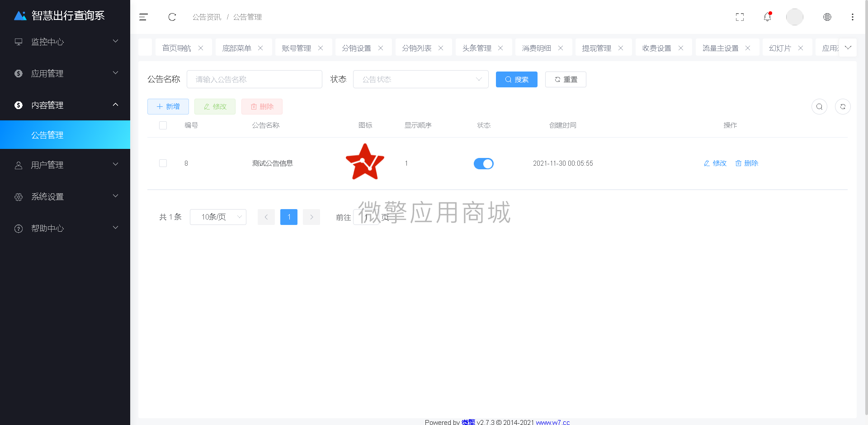
Task: Open the 公告状态 dropdown
Action: 421,79
